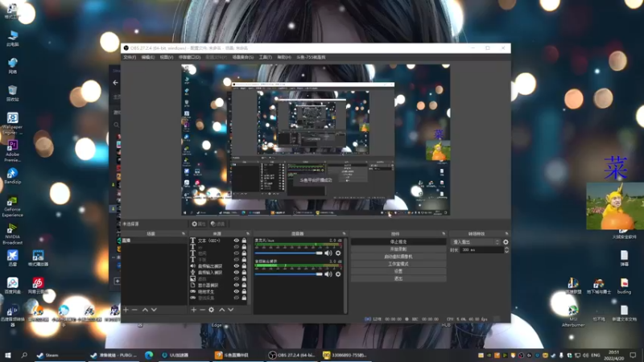This screenshot has height=362, width=644.
Task: Toggle visibility of 音频输入捕获 source
Action: [x=236, y=273]
